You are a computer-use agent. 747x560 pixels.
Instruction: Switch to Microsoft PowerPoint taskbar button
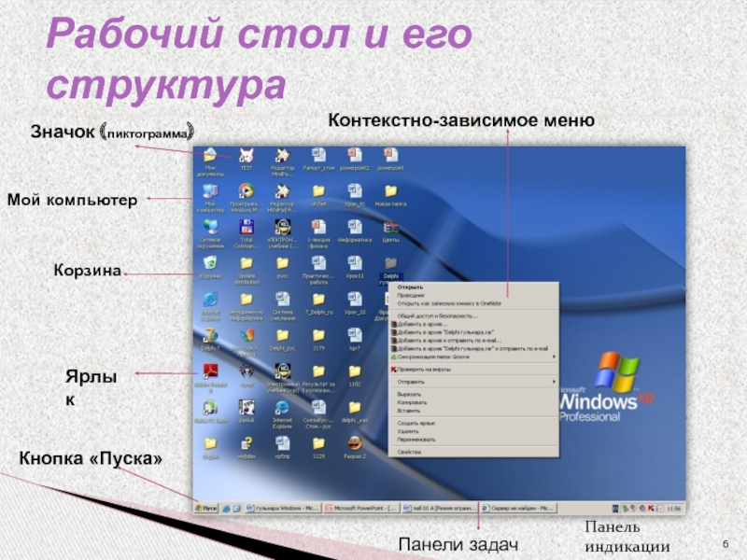point(360,508)
